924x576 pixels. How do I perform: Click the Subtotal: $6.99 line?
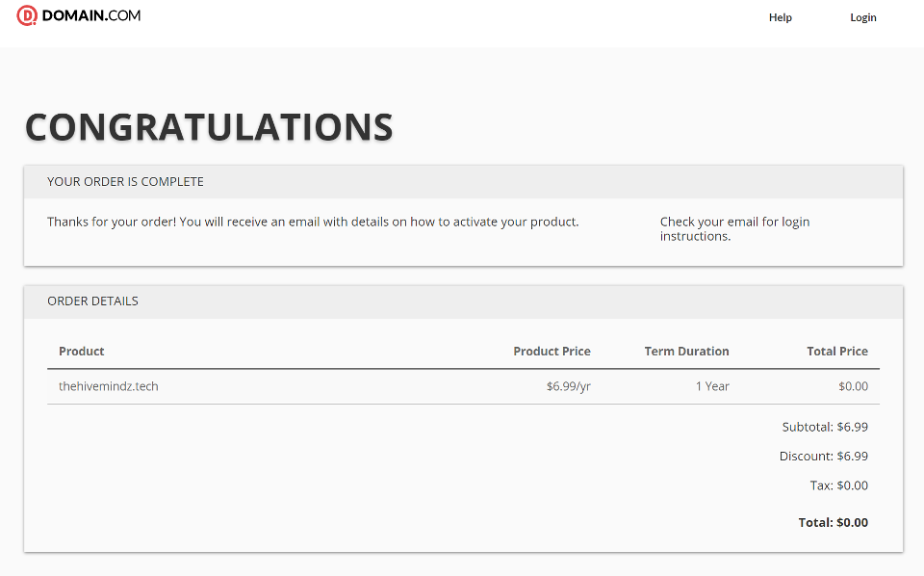(x=825, y=427)
